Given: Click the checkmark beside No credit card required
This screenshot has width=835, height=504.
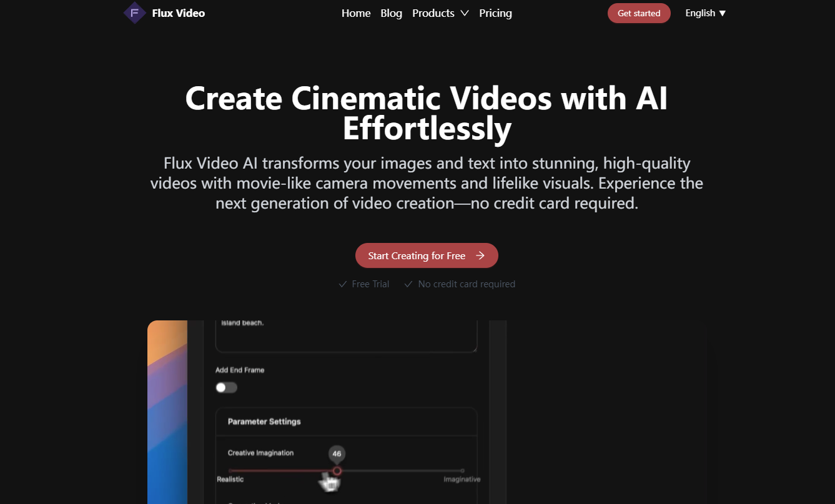Looking at the screenshot, I should [x=408, y=284].
